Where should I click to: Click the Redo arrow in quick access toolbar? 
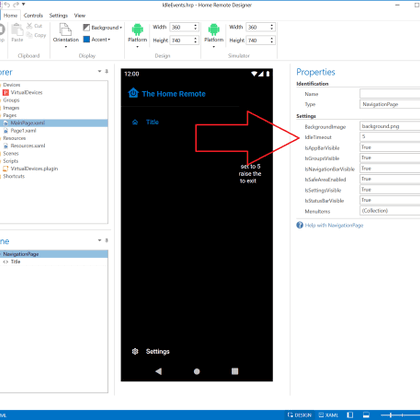click(16, 5)
